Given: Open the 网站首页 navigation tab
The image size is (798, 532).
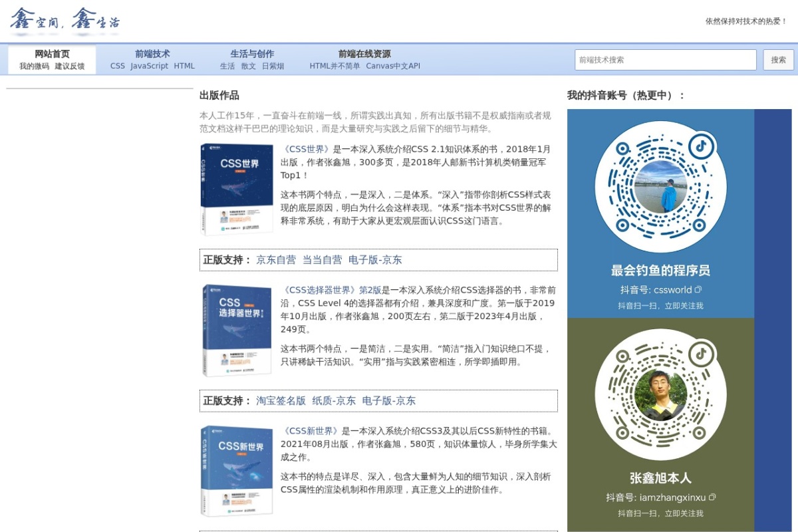Looking at the screenshot, I should [x=52, y=54].
